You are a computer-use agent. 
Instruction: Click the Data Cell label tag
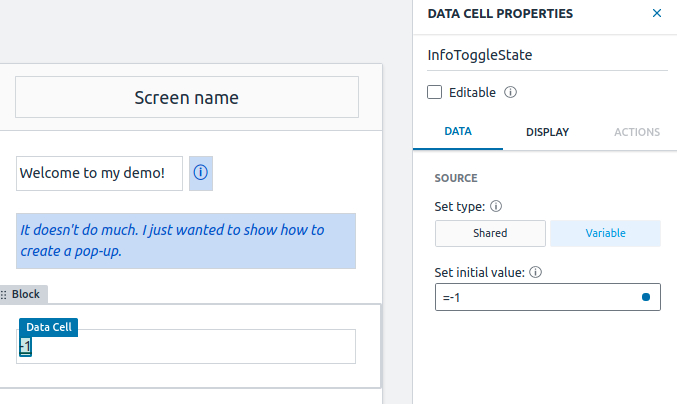pyautogui.click(x=47, y=327)
